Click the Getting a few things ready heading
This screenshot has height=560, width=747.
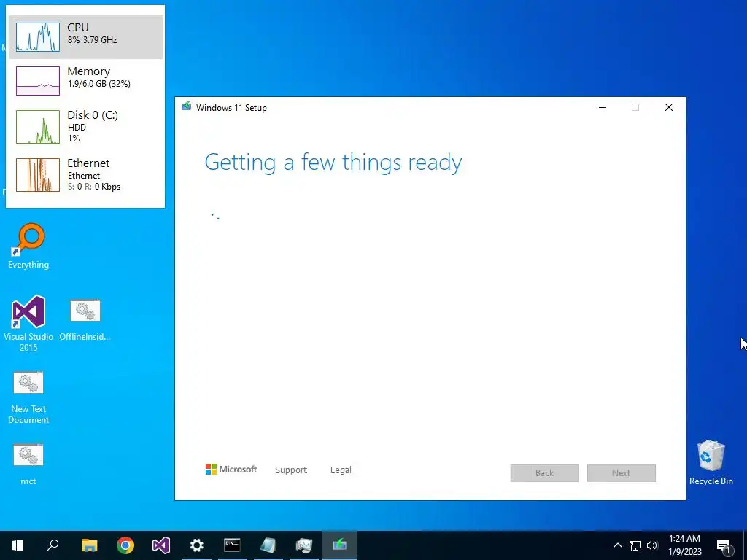coord(333,163)
